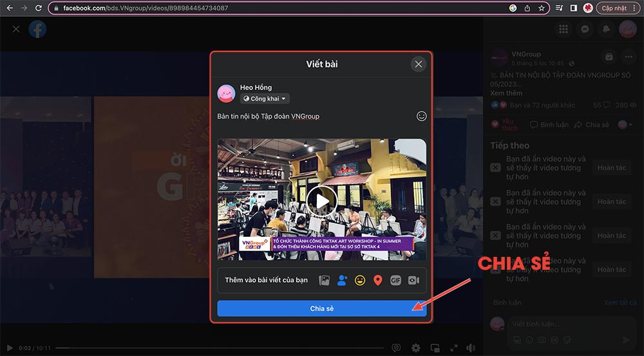The height and width of the screenshot is (356, 644).
Task: Click the Viết bình luận comment field
Action: click(x=571, y=324)
